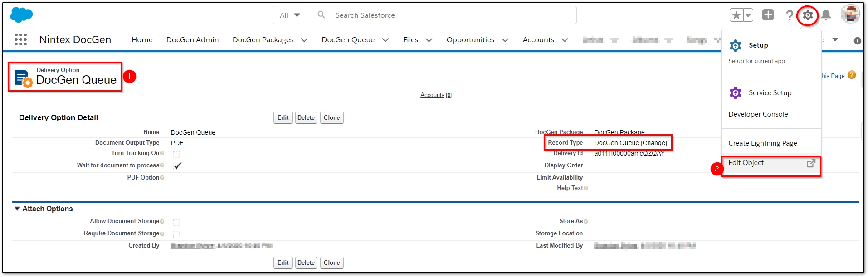
Task: Click the Salesforce cloud logo
Action: coord(21,15)
